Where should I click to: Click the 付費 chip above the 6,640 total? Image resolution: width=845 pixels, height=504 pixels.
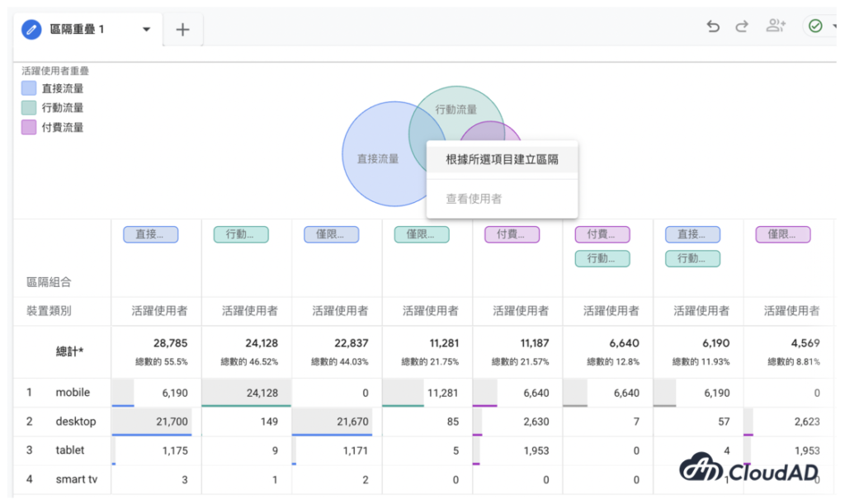[x=602, y=235]
